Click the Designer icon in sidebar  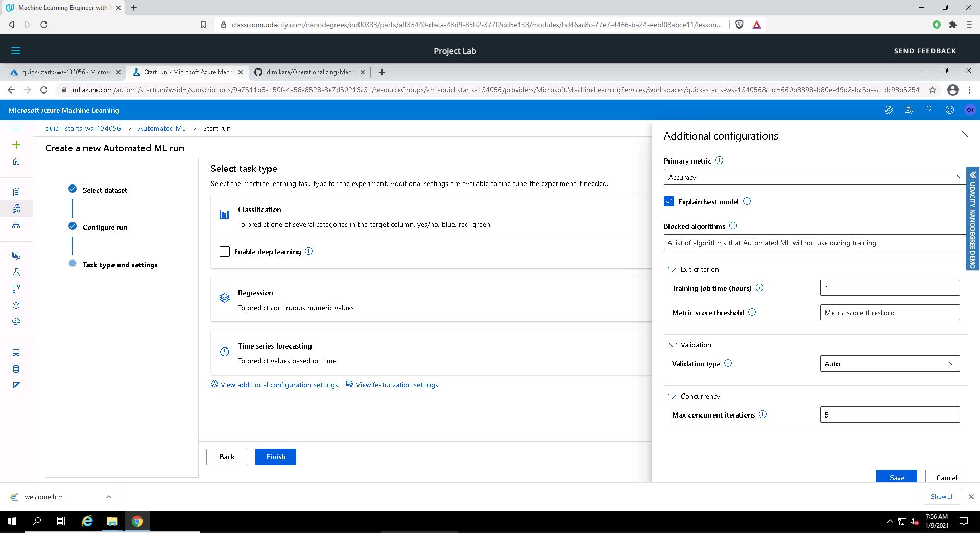coord(16,225)
